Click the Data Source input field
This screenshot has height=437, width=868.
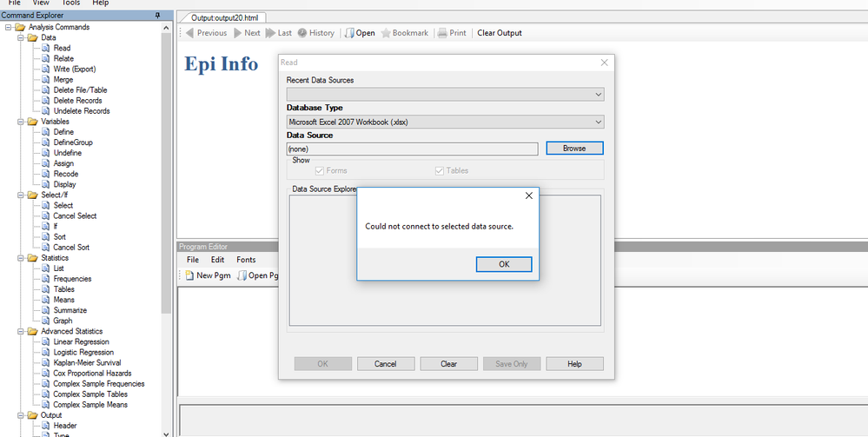click(x=412, y=149)
